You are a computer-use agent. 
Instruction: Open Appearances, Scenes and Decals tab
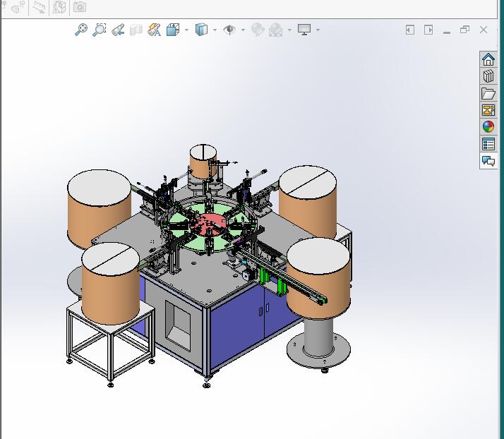pyautogui.click(x=488, y=126)
